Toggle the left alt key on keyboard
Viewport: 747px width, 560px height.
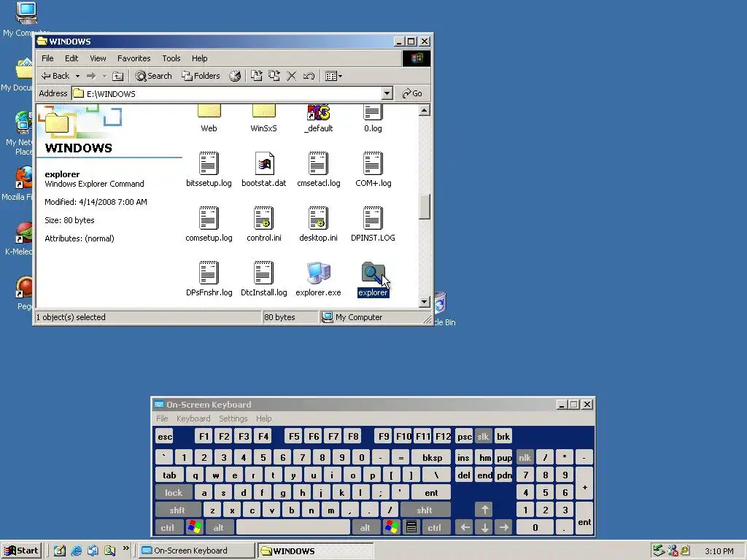[219, 528]
